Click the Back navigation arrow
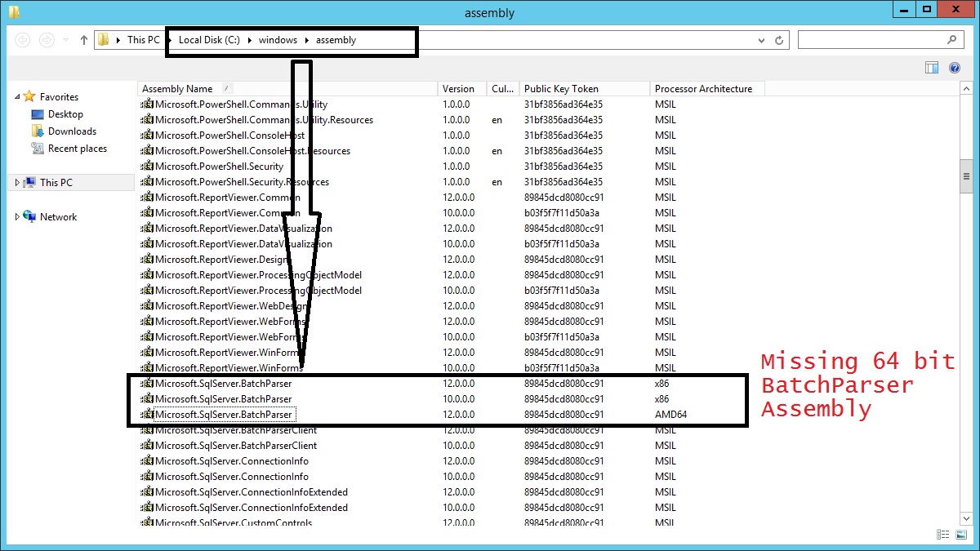This screenshot has height=551, width=980. 23,39
